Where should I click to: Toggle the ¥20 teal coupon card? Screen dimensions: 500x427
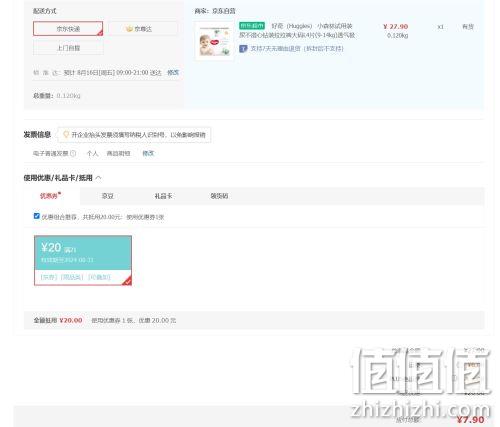pyautogui.click(x=83, y=260)
